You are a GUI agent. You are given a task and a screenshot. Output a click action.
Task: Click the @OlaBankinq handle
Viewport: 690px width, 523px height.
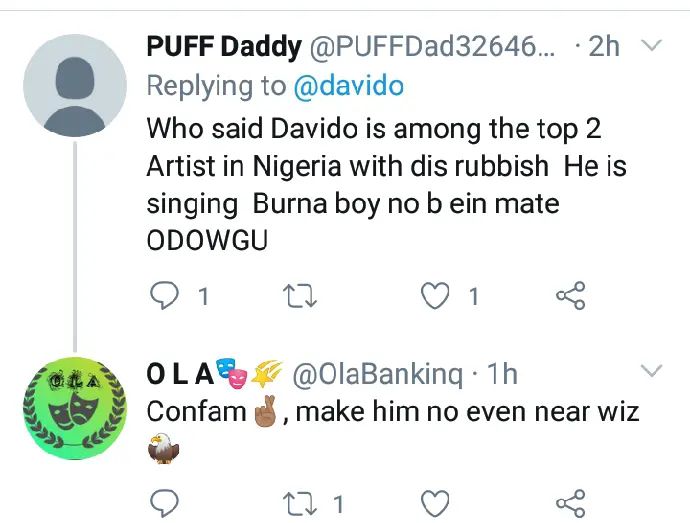(377, 375)
